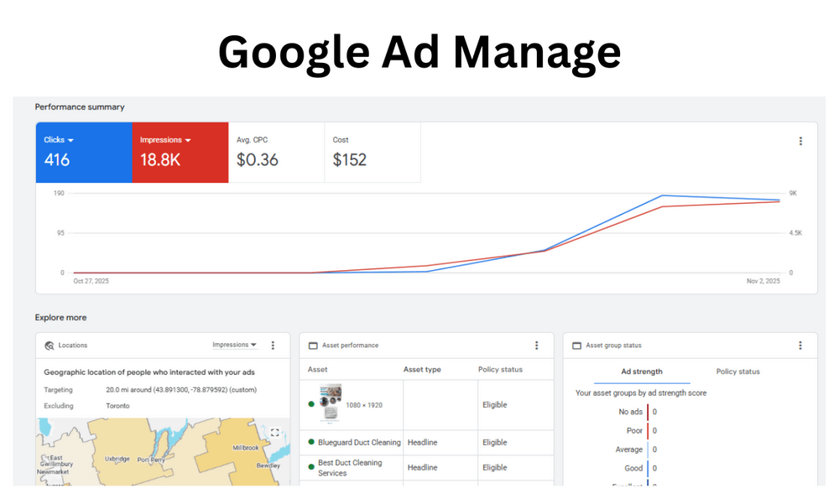Screen dimensions: 839x504
Task: Click the Asset performance card icon
Action: (313, 346)
